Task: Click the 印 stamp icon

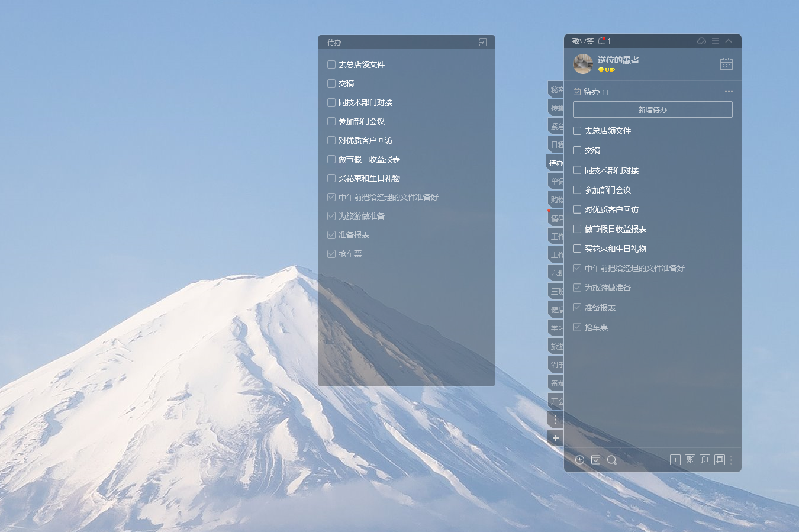Action: (x=705, y=460)
